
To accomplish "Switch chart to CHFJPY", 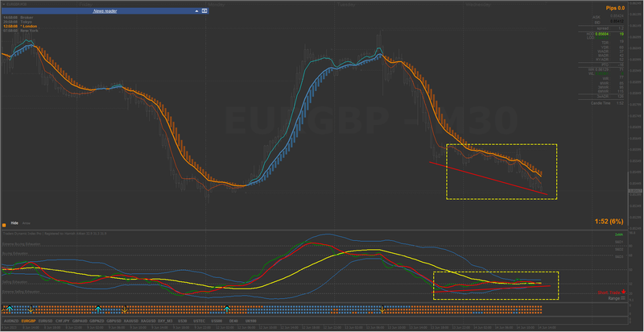I will point(63,321).
